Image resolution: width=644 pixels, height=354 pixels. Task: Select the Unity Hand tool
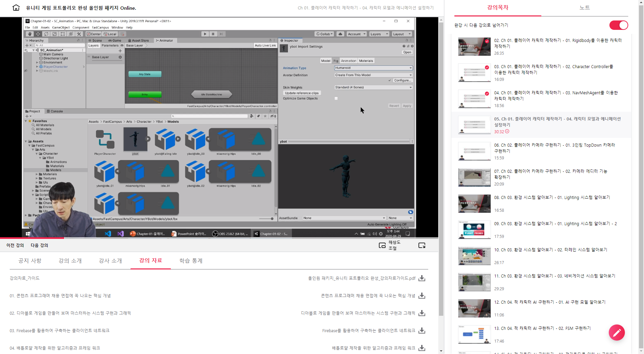pos(30,34)
